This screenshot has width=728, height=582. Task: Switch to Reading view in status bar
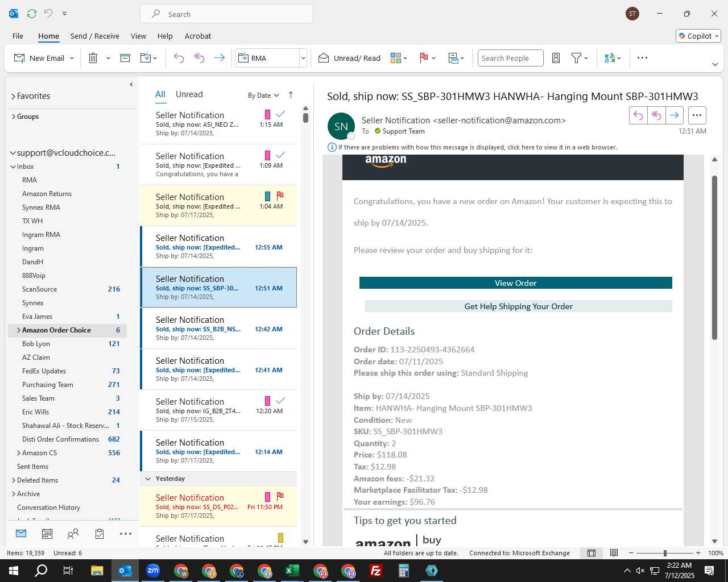[x=614, y=553]
